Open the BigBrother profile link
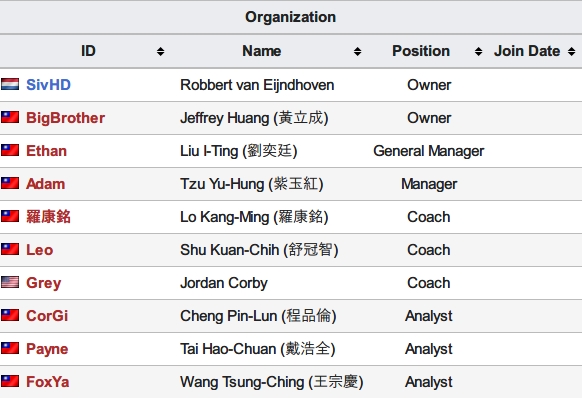 pos(65,118)
